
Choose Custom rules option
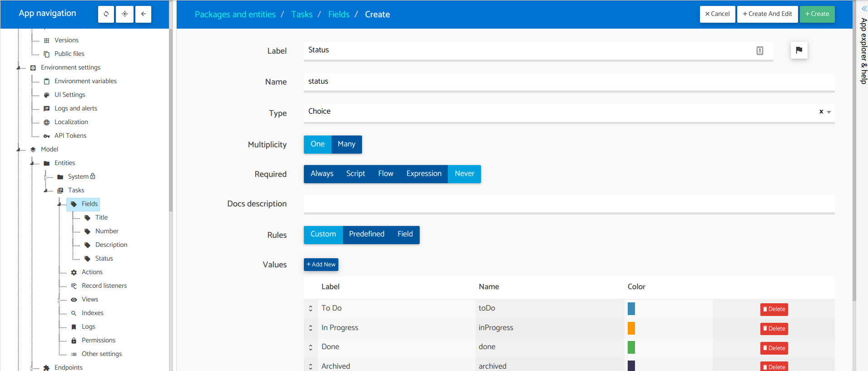323,234
